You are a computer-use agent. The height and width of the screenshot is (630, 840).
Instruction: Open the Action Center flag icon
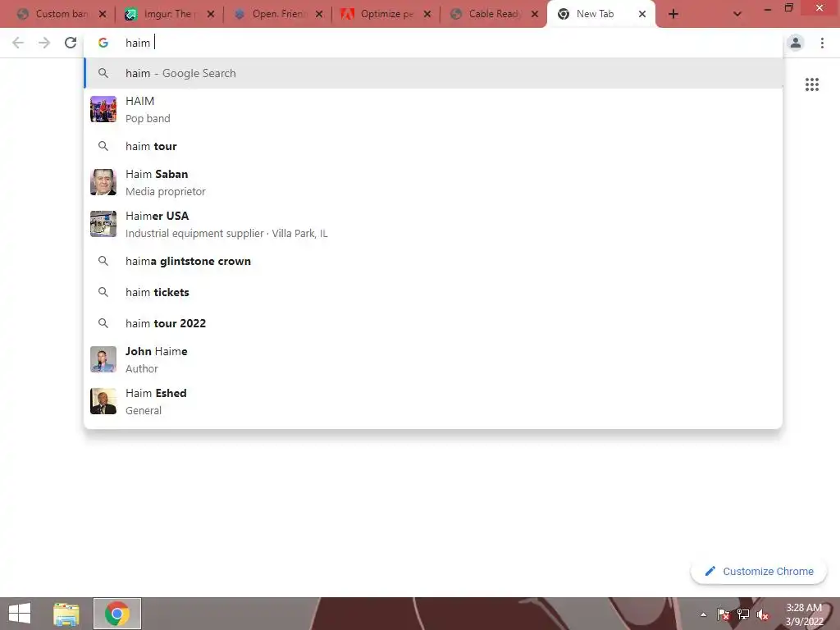[724, 614]
